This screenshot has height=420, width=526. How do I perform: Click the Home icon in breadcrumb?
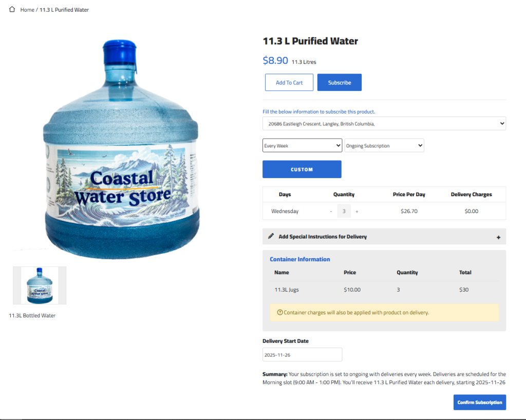(12, 9)
